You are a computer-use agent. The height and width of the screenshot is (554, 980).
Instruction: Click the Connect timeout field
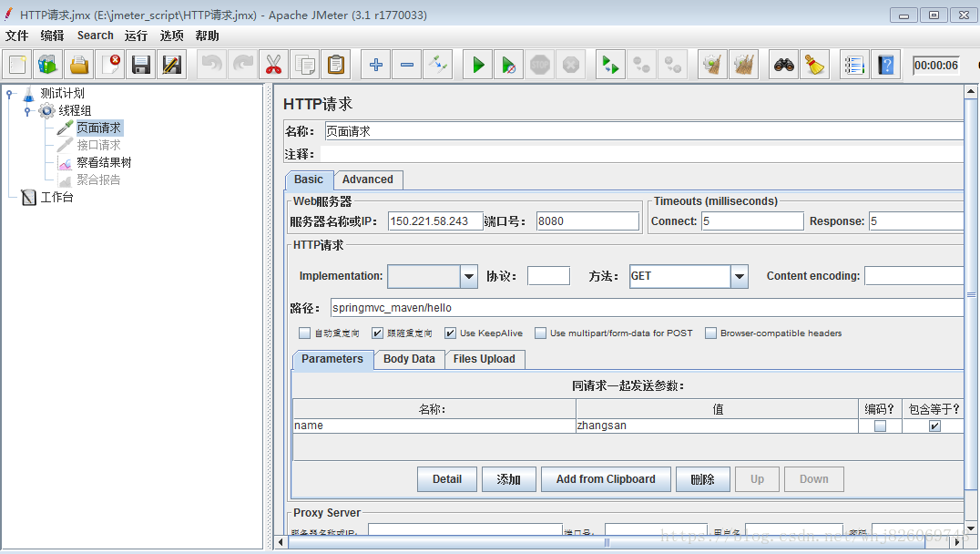(x=752, y=221)
